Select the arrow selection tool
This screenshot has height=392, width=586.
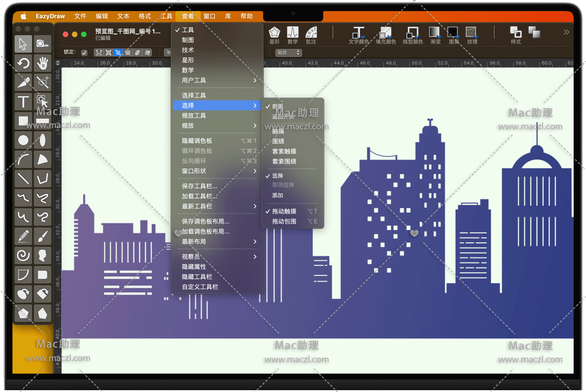(23, 44)
